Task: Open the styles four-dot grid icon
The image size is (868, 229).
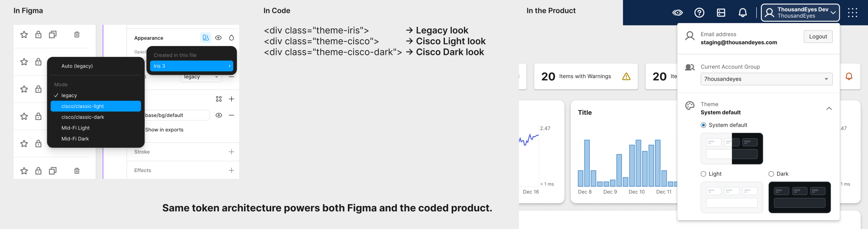Action: point(219,99)
